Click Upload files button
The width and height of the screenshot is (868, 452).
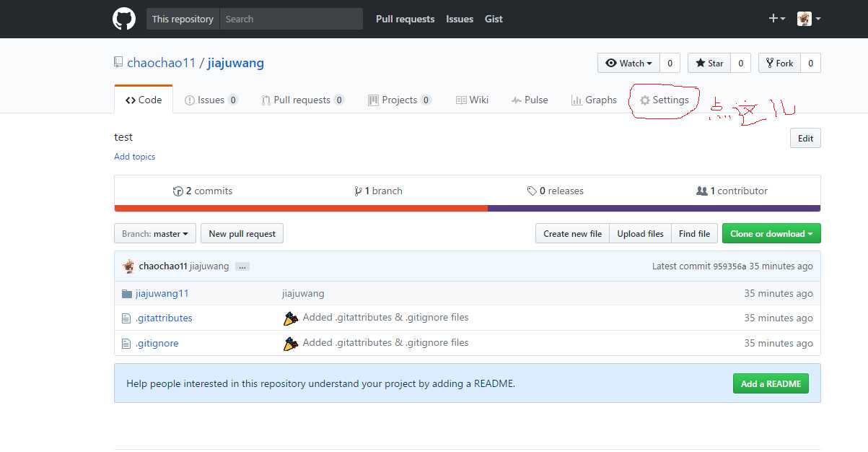click(641, 234)
